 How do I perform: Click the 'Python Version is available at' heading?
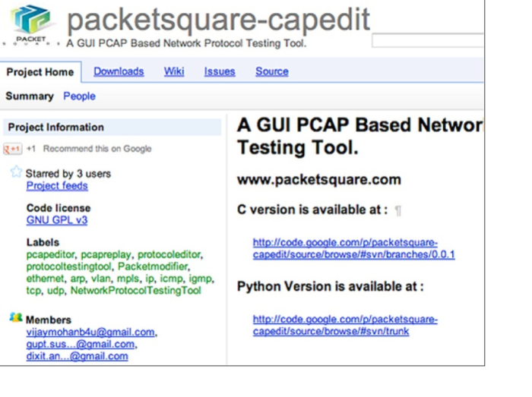(x=331, y=287)
